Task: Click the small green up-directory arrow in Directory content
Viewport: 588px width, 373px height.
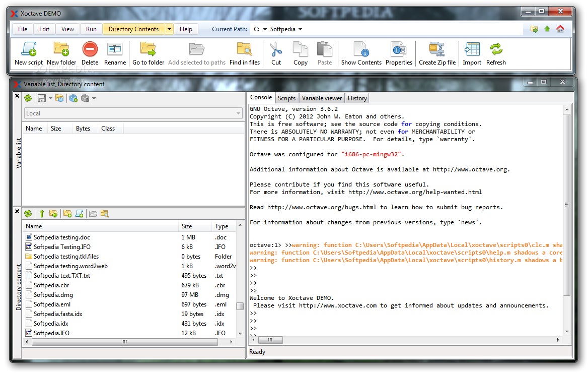Action: (x=42, y=214)
